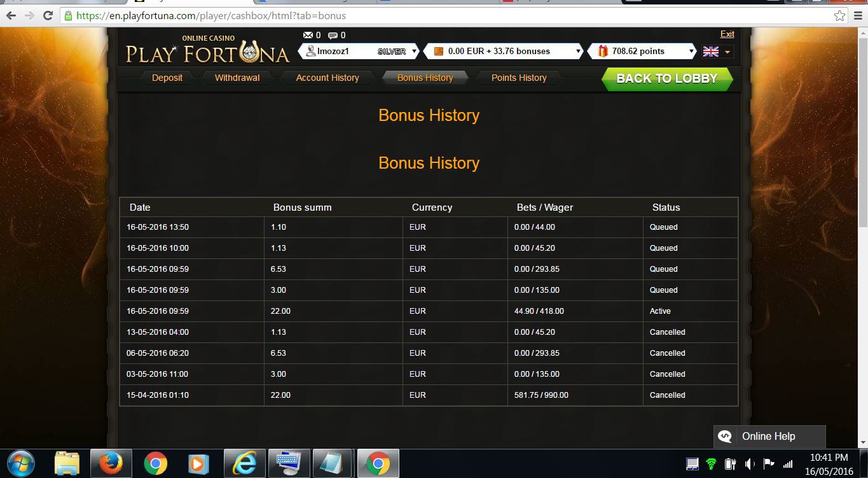Click the date 06-05-2016 06:20
The height and width of the screenshot is (478, 868).
[158, 353]
